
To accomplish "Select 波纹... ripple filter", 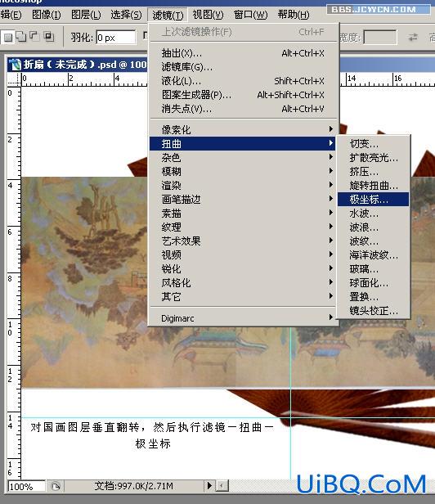I will (374, 241).
